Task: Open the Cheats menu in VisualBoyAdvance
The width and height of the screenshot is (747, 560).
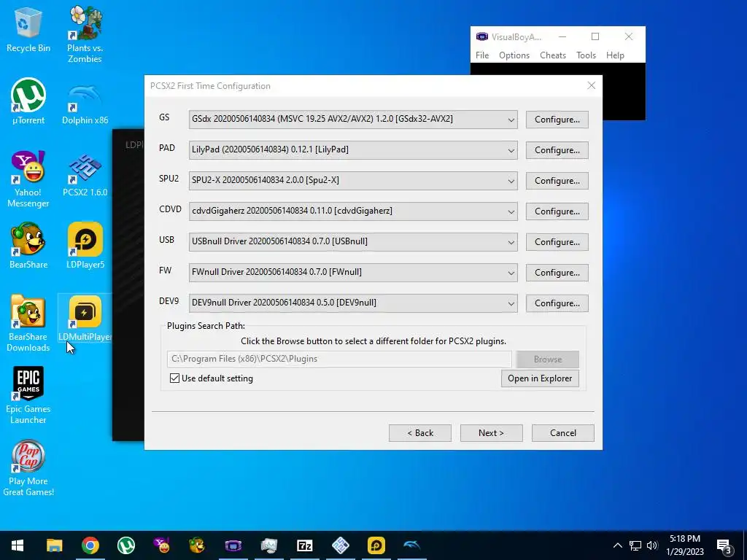Action: 553,55
